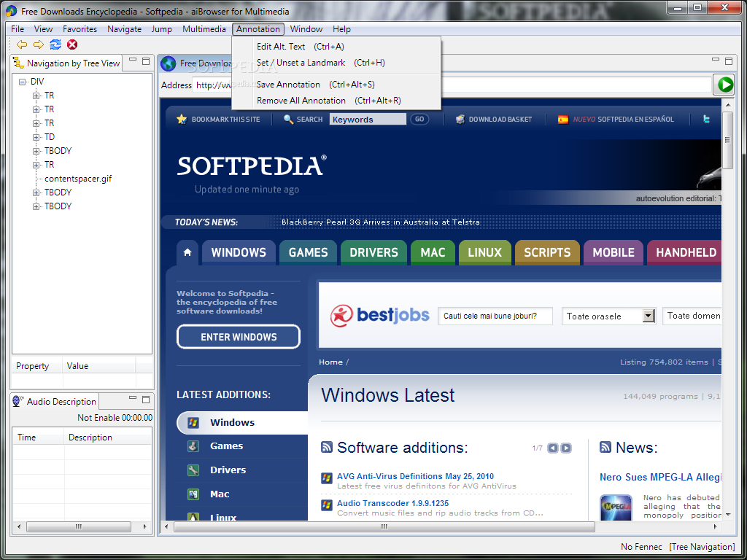The image size is (747, 560).
Task: Open the Help menu
Action: [x=341, y=29]
